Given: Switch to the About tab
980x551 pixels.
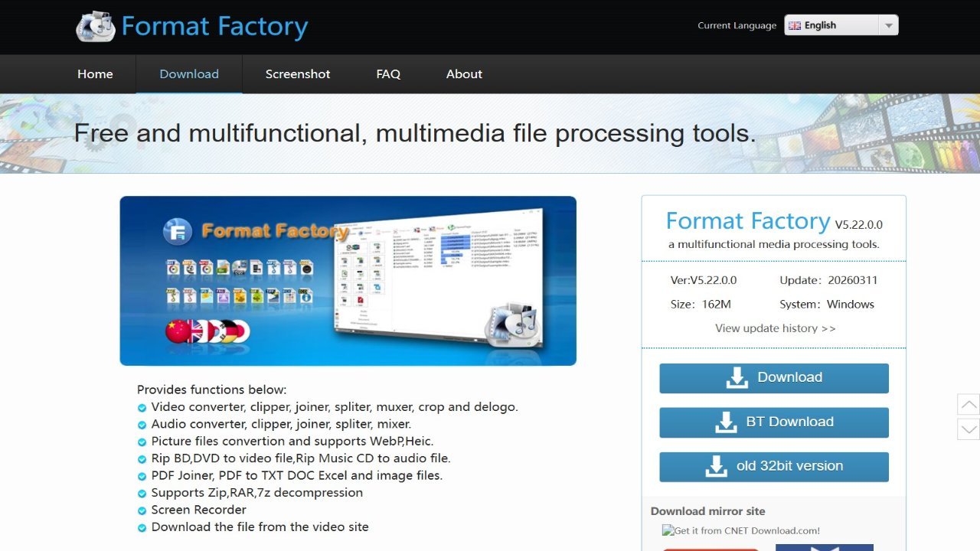Looking at the screenshot, I should [x=464, y=74].
